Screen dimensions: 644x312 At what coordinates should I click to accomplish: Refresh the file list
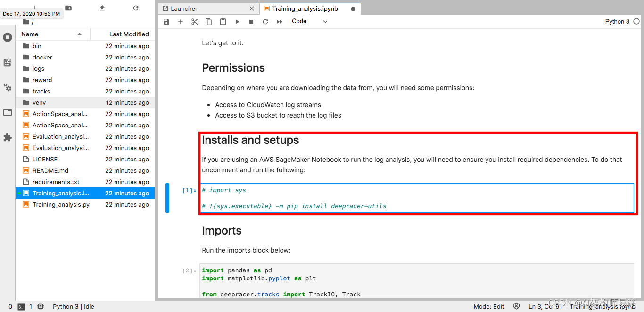pos(136,8)
